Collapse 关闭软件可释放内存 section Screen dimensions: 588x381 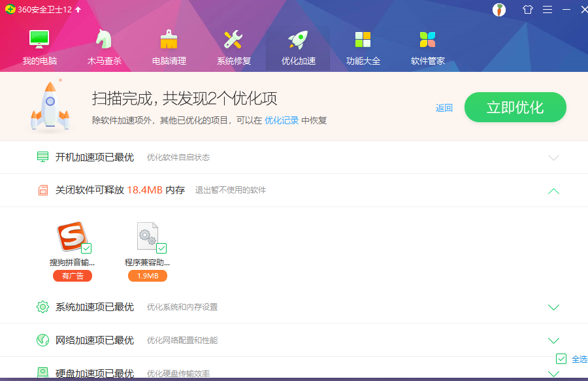553,191
